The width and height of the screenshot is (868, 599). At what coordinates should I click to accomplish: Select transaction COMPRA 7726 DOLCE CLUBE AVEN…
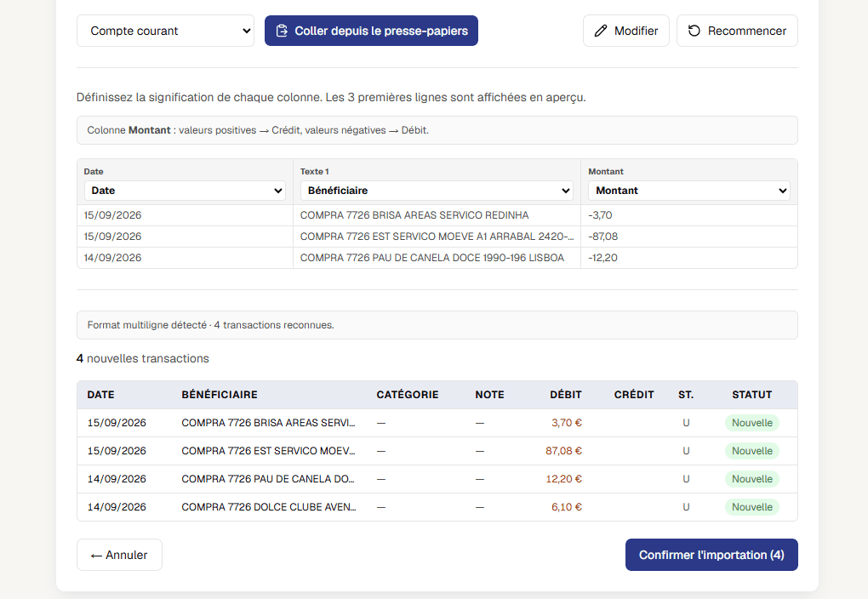(x=437, y=507)
